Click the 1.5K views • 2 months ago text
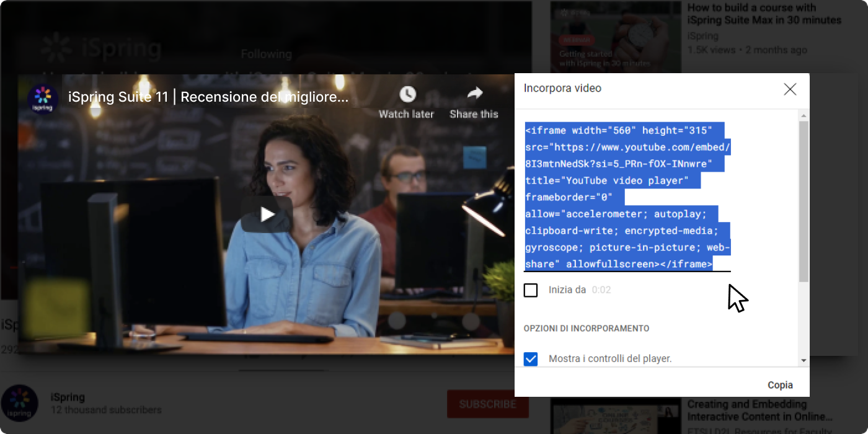The image size is (868, 434). coord(747,50)
